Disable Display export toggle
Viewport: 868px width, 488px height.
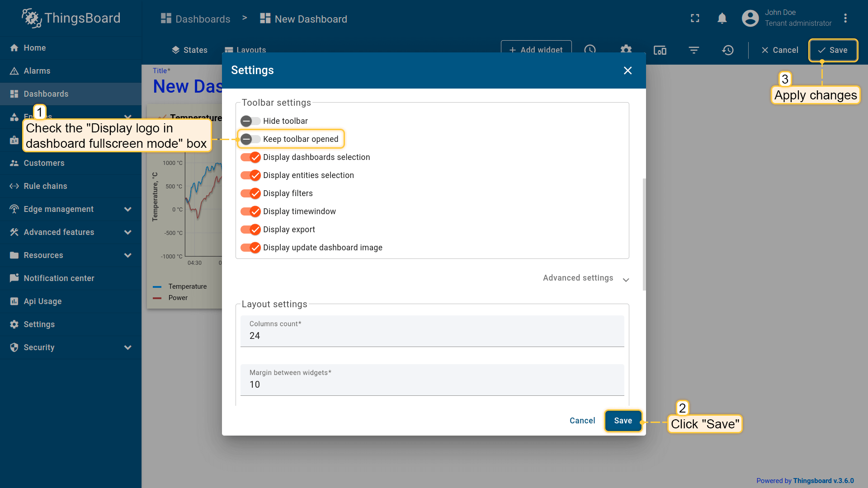tap(250, 230)
